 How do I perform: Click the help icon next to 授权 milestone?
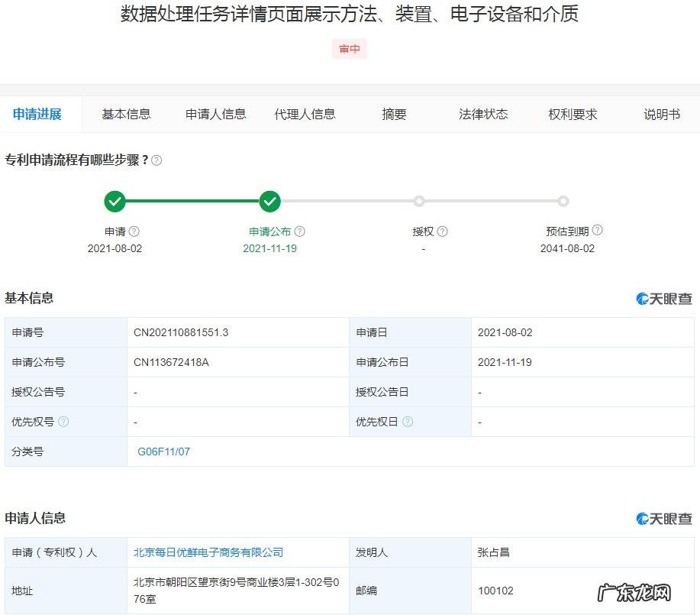(x=441, y=230)
